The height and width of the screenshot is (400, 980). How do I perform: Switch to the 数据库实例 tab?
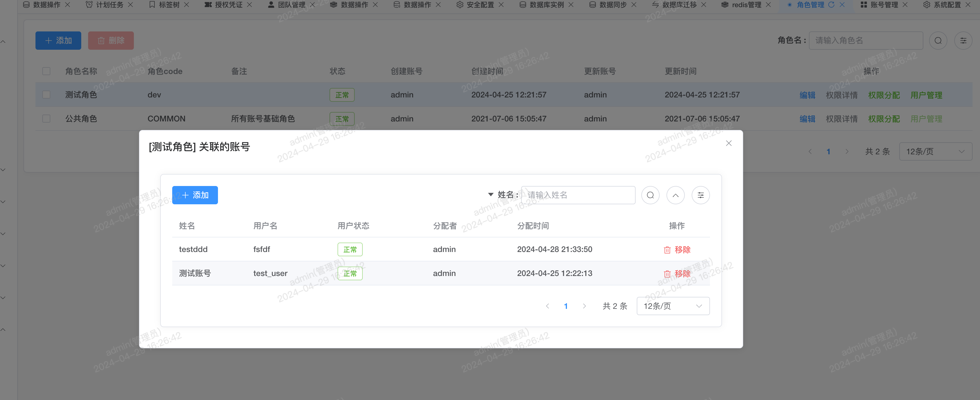[547, 5]
